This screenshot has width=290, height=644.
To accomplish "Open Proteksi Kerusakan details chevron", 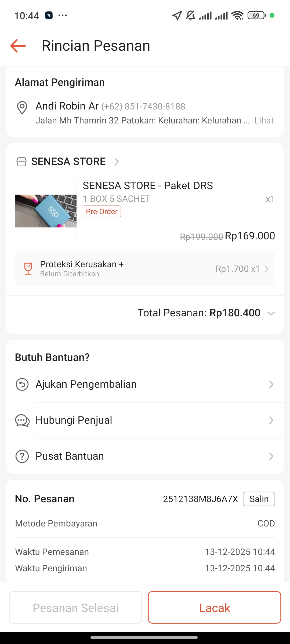I will pyautogui.click(x=266, y=269).
